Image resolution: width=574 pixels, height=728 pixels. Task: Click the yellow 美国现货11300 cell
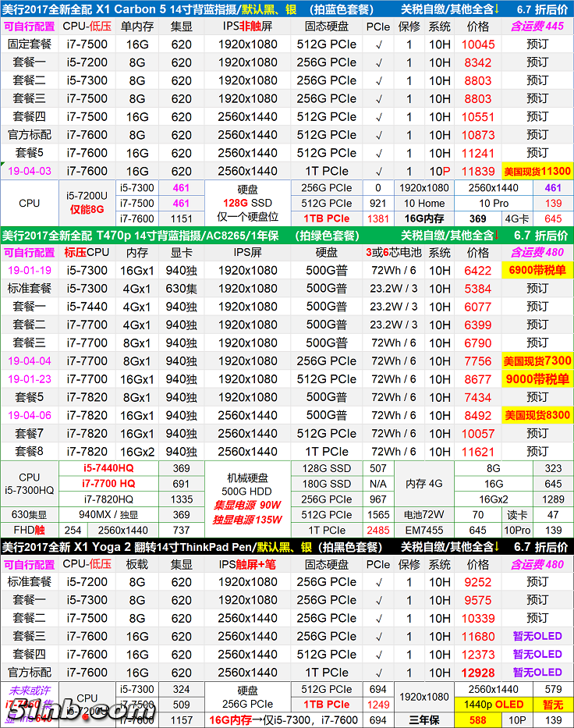[537, 171]
